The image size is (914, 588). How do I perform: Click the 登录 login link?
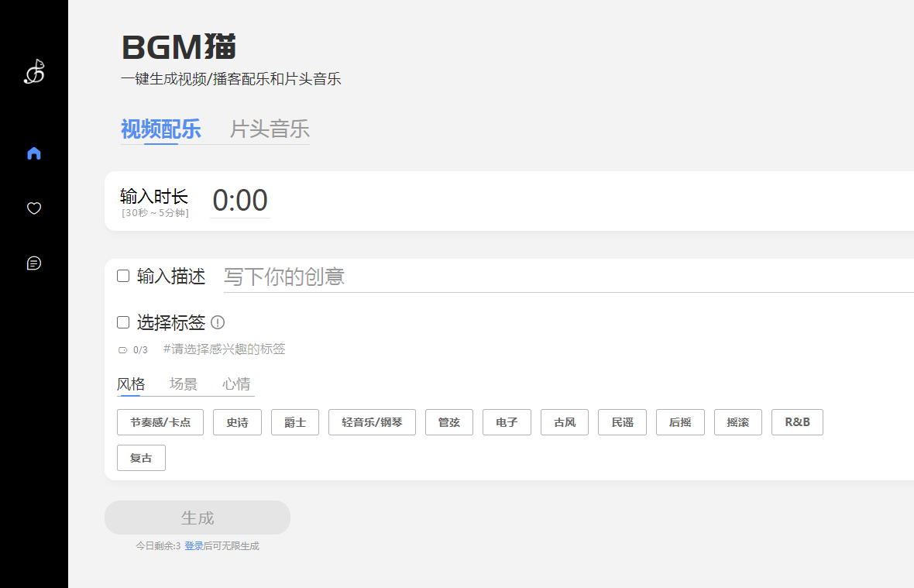pos(194,546)
